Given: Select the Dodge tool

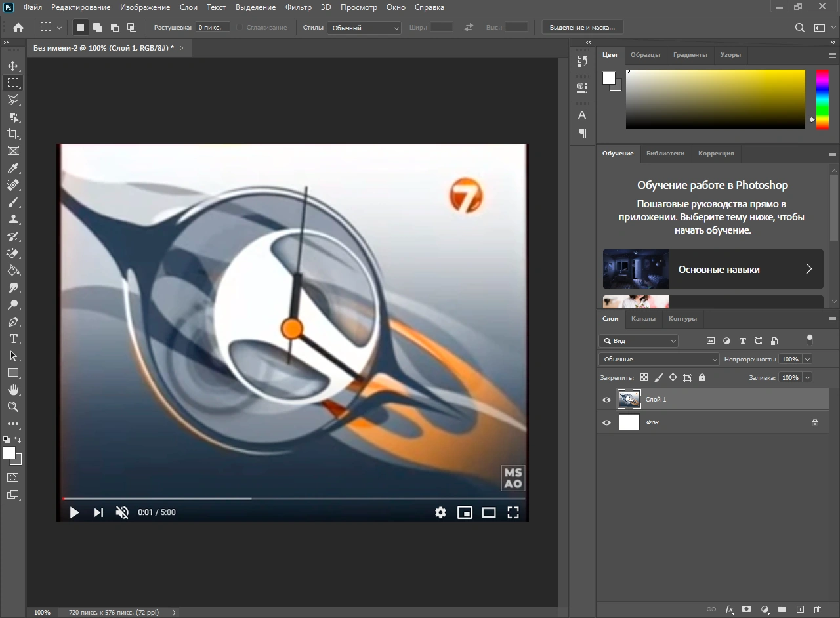Looking at the screenshot, I should click(13, 304).
